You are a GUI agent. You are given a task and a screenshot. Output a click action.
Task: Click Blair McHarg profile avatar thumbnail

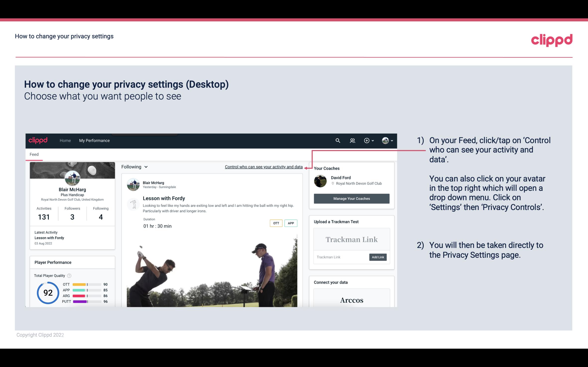72,177
